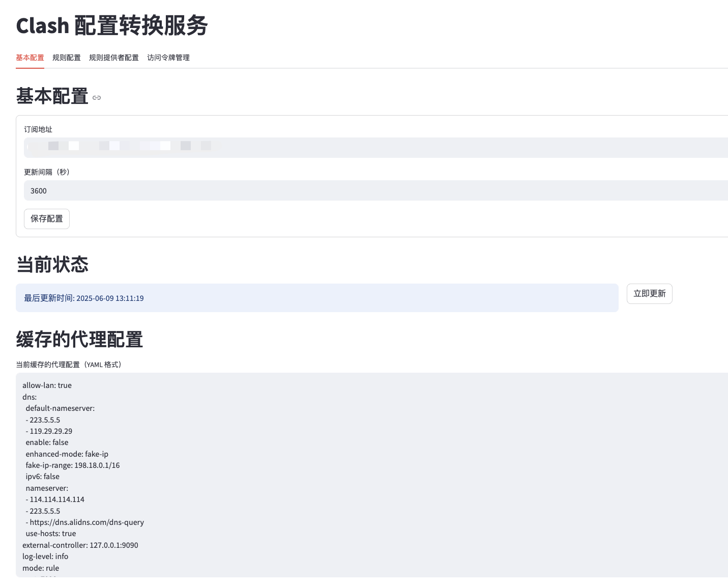Click the 保存配置 button
The image size is (728, 585).
pyautogui.click(x=47, y=219)
